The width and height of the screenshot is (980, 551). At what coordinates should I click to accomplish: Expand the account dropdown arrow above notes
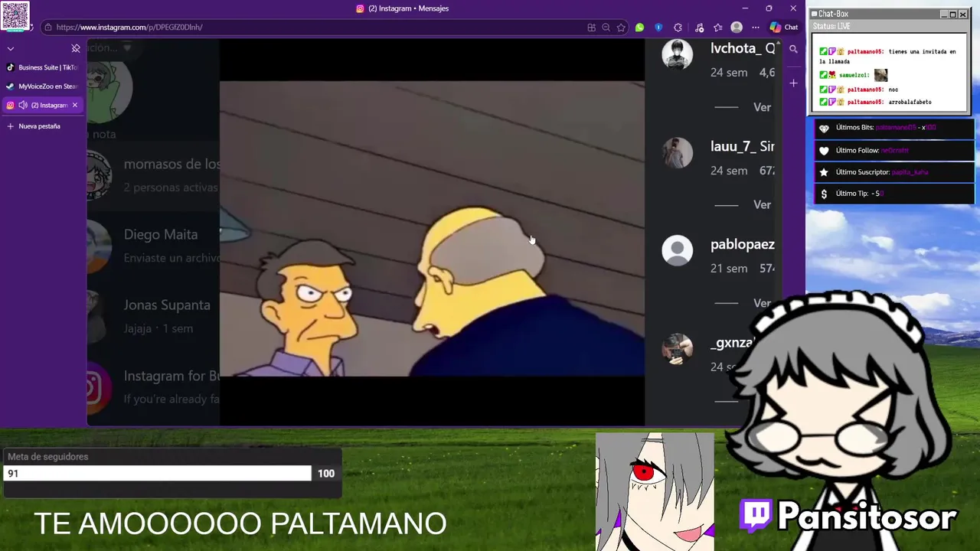(x=128, y=48)
